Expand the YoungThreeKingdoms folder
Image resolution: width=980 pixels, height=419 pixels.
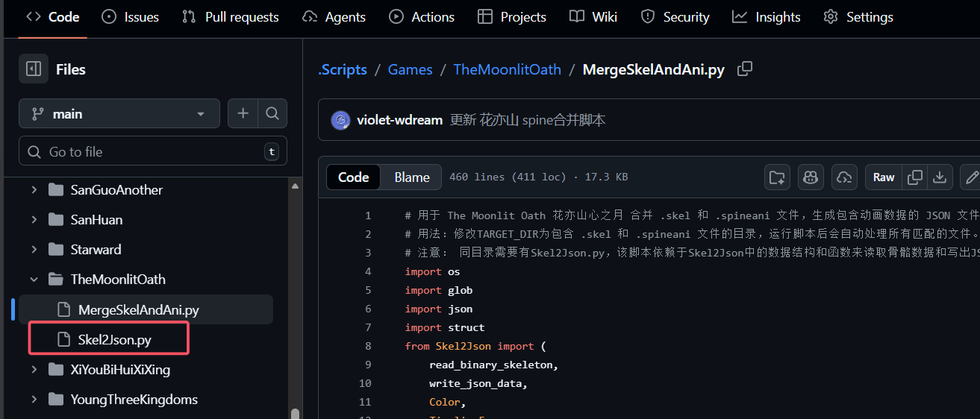[x=34, y=400]
